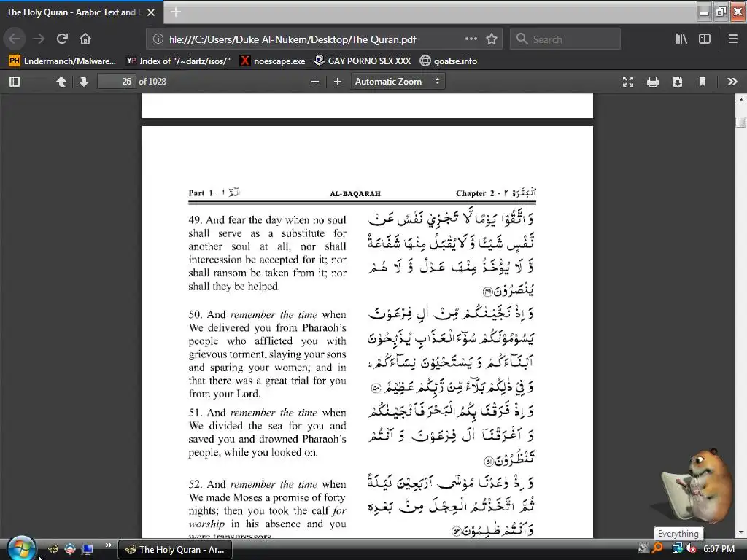Zoom in the PDF document
The height and width of the screenshot is (560, 747).
(338, 82)
